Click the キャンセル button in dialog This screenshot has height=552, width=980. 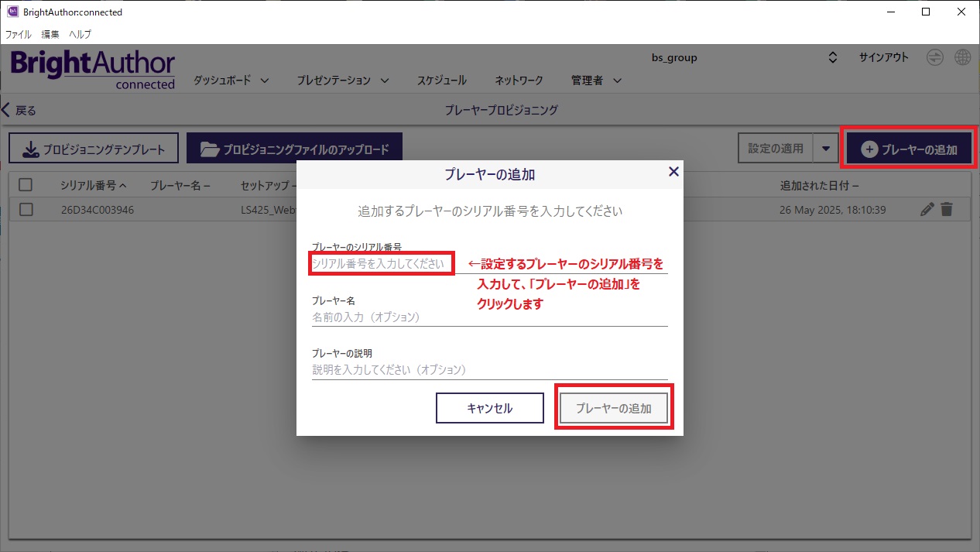click(x=489, y=408)
